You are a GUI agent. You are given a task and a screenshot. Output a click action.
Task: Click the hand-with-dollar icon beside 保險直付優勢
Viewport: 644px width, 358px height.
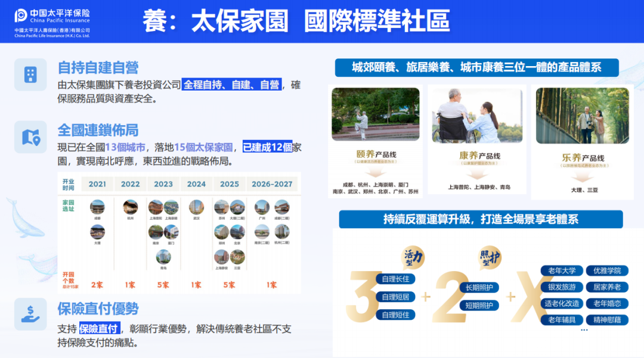[x=30, y=314]
